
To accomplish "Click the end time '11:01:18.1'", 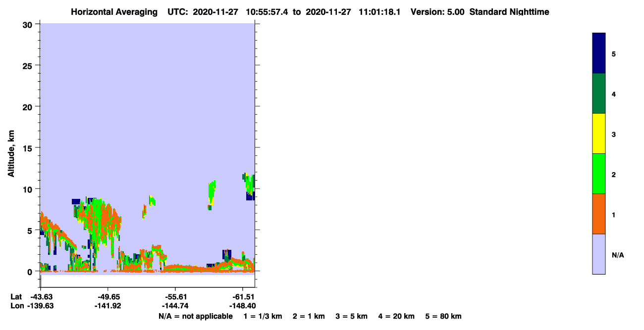I will coord(379,12).
